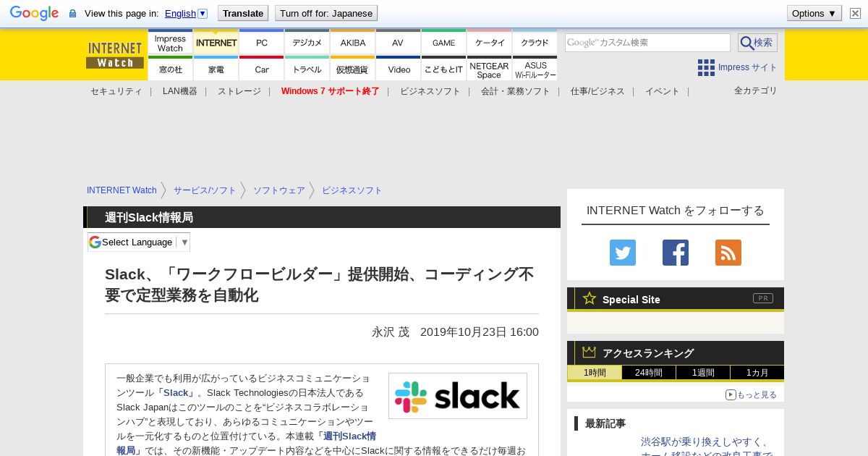
Task: Select the 1時間 ranking tab
Action: 595,373
